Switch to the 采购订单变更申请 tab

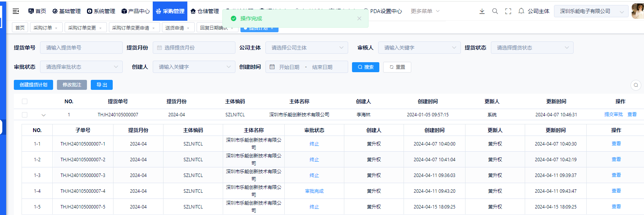(130, 28)
